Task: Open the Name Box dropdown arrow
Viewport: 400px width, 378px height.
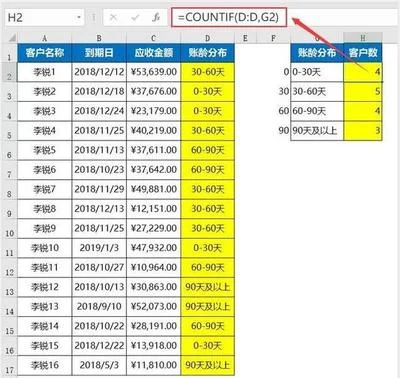Action: pos(79,17)
